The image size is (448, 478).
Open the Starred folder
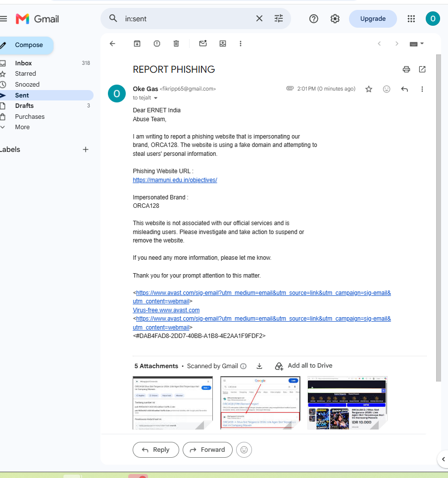point(25,74)
